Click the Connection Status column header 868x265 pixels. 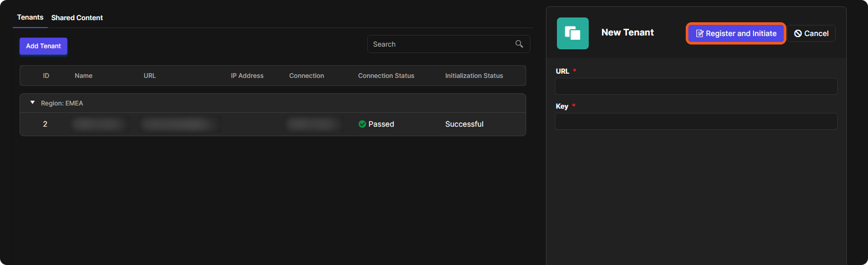pyautogui.click(x=386, y=76)
